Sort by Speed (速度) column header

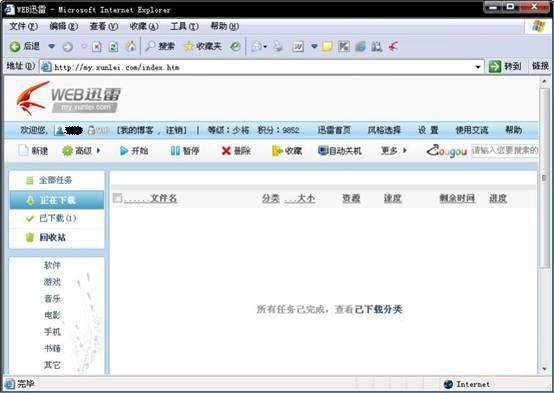coord(393,198)
